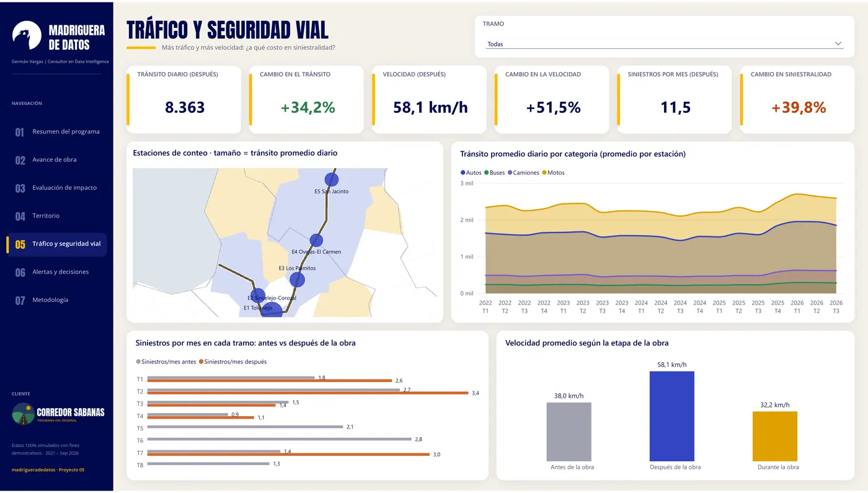This screenshot has height=493, width=868.
Task: Click the Buses legend marker
Action: tap(487, 173)
